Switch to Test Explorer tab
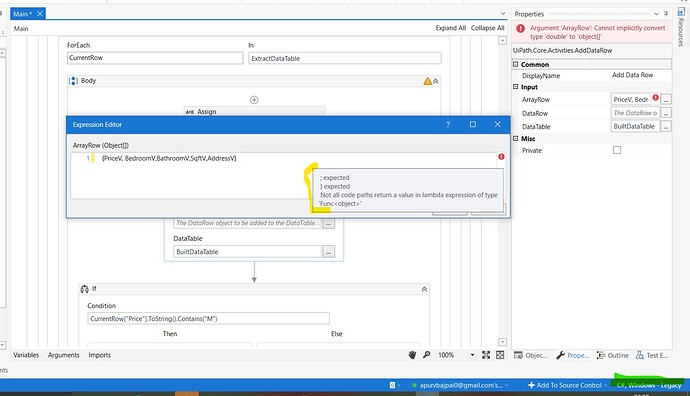Image resolution: width=690 pixels, height=396 pixels. pyautogui.click(x=652, y=355)
